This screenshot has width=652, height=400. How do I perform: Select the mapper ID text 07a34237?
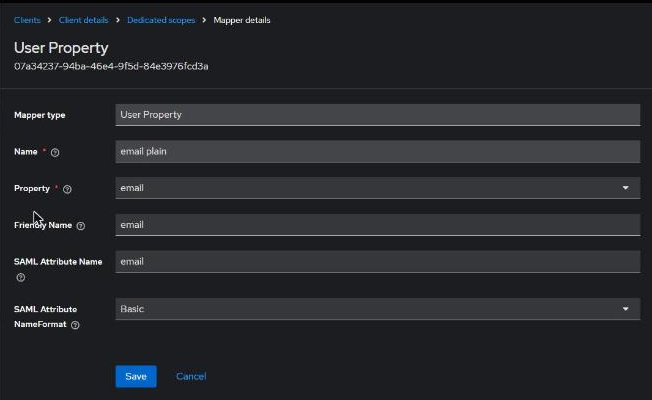tap(111, 66)
